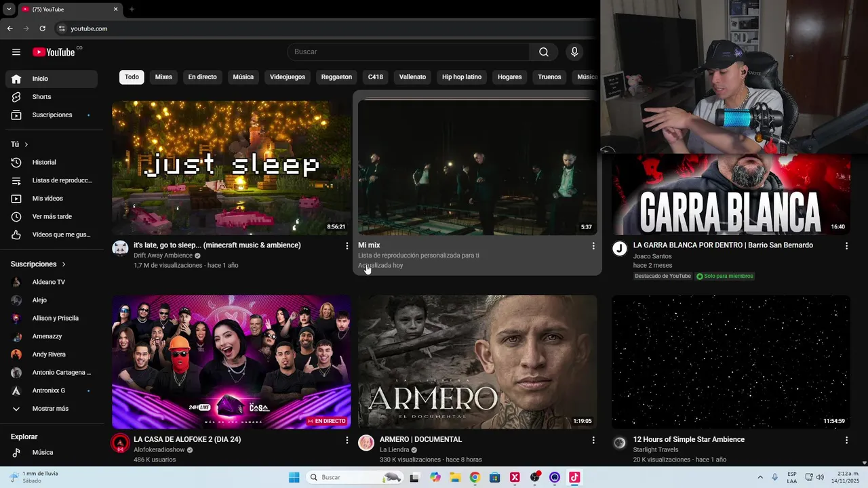Click the YouTube logo

pos(54,52)
